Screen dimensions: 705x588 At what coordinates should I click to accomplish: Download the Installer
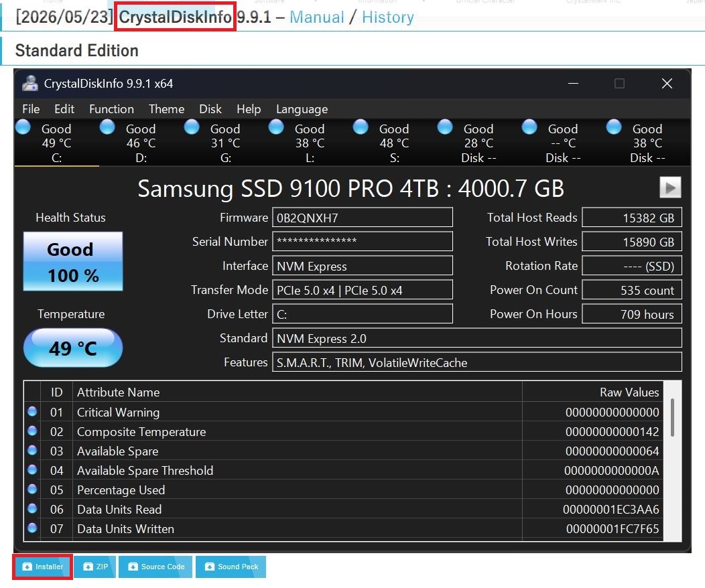(x=43, y=567)
